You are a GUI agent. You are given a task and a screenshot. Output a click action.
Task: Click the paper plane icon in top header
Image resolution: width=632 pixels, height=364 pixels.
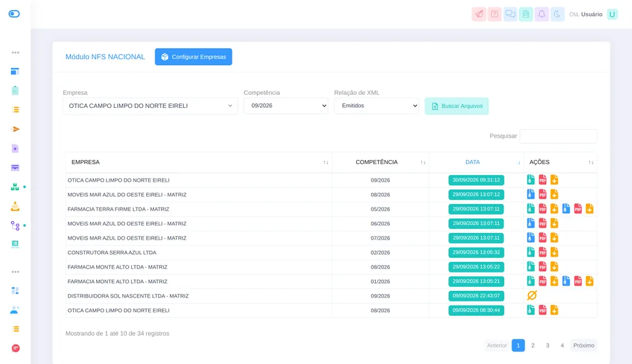[479, 14]
